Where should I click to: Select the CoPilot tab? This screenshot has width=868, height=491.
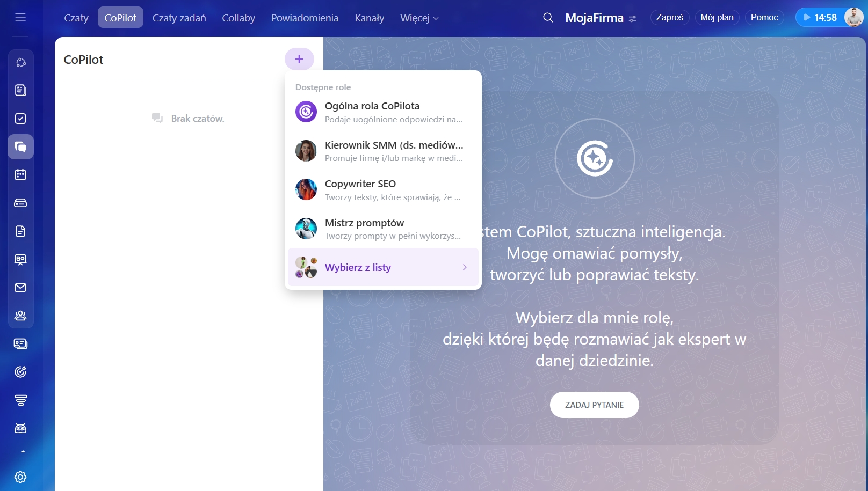point(120,18)
